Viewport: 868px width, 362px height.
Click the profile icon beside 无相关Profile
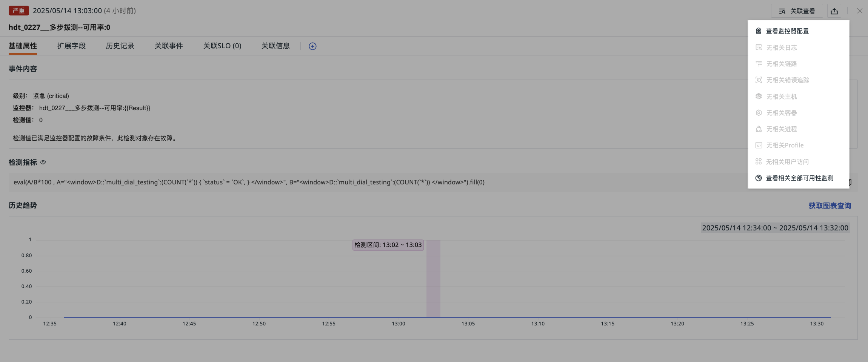pyautogui.click(x=759, y=145)
